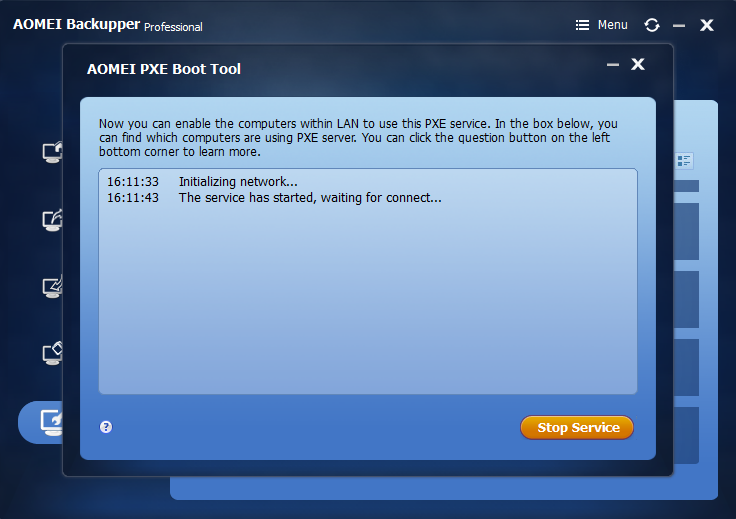
Task: Select the "Initializing network..." log entry
Action: tap(202, 182)
